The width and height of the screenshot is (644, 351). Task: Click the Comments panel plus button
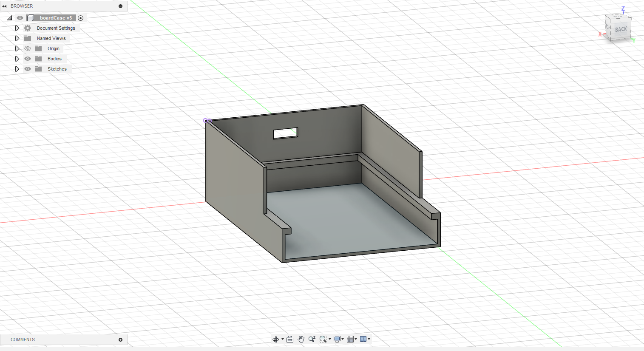tap(120, 340)
